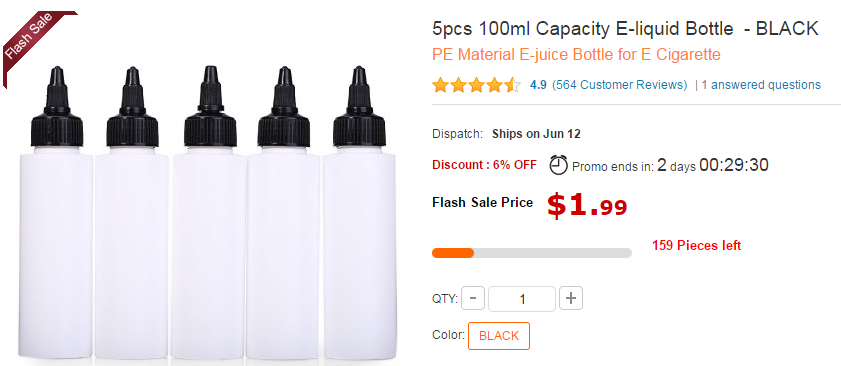
Task: Click the minus quantity button
Action: coord(473,298)
